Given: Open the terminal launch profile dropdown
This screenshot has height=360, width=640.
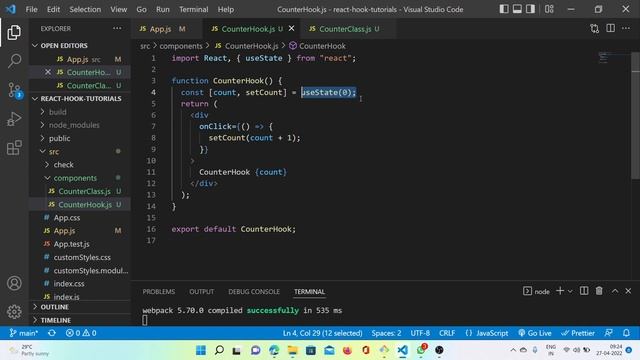Looking at the screenshot, I should click(x=570, y=291).
